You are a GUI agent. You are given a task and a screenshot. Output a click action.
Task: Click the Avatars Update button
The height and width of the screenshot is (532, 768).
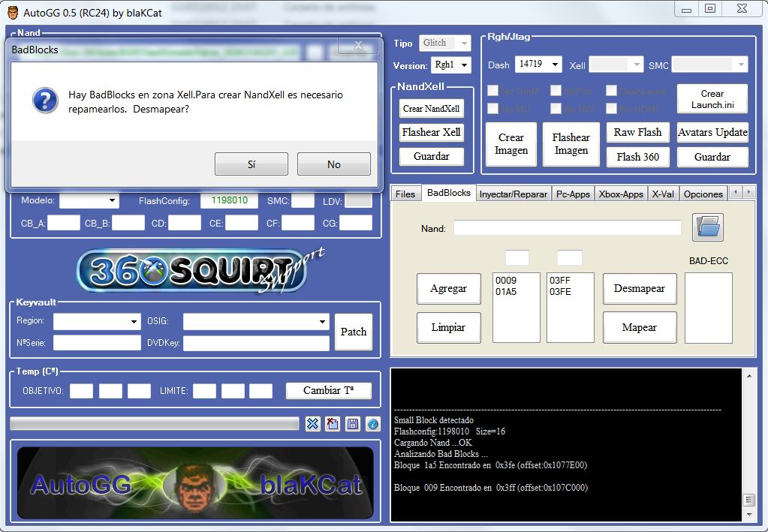click(x=712, y=132)
